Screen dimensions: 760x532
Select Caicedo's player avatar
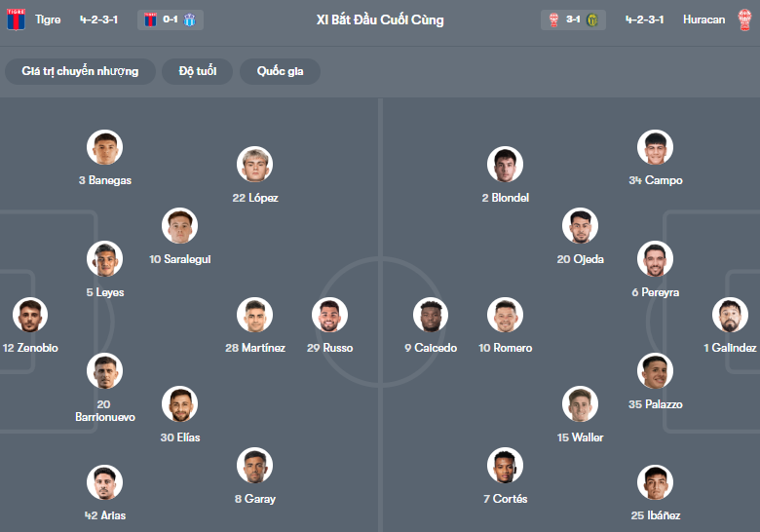tap(432, 316)
